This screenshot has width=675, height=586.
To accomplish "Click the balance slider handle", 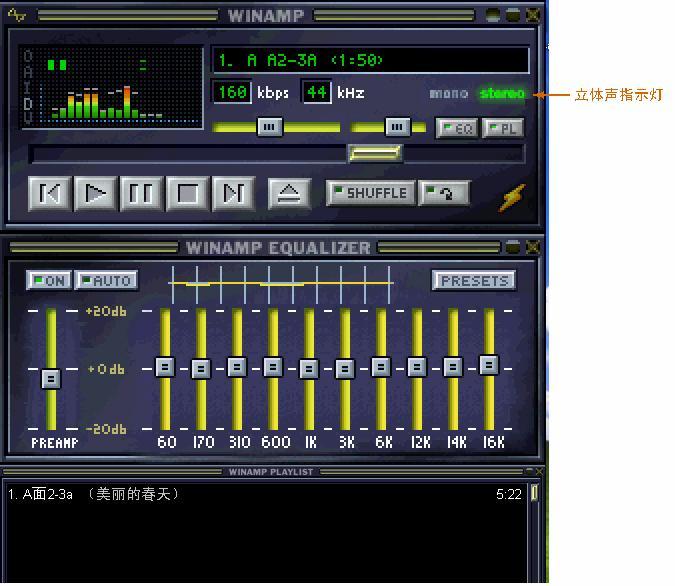I will click(397, 127).
